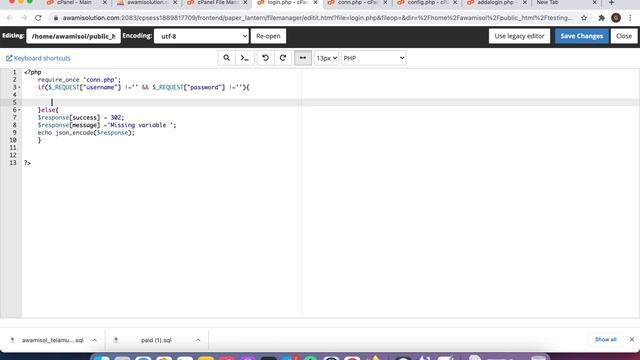This screenshot has height=360, width=640.
Task: Close the login.php browser tab
Action: [316, 3]
